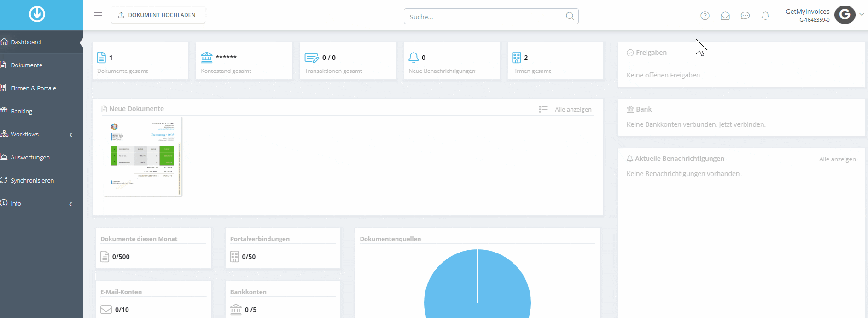Open Dashboard in the sidebar

tap(41, 42)
